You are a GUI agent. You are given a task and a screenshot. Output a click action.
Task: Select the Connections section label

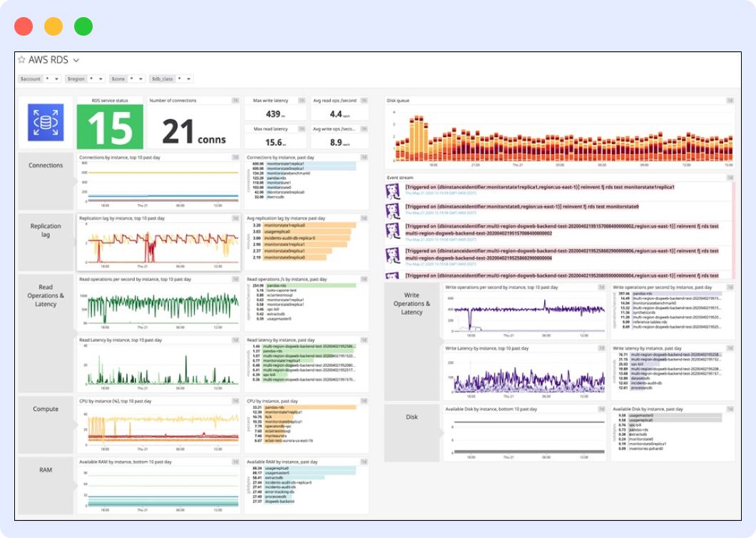[46, 165]
